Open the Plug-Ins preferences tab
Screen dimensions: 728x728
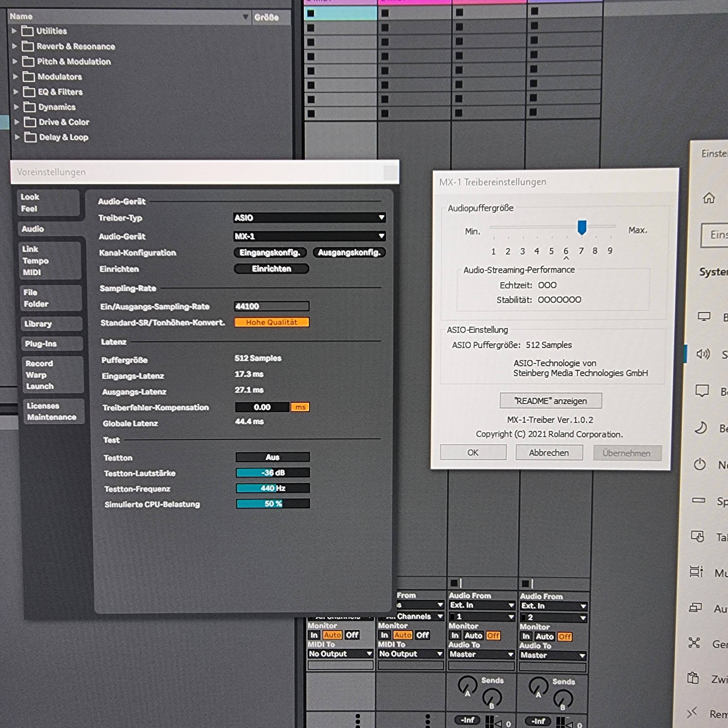coord(52,344)
